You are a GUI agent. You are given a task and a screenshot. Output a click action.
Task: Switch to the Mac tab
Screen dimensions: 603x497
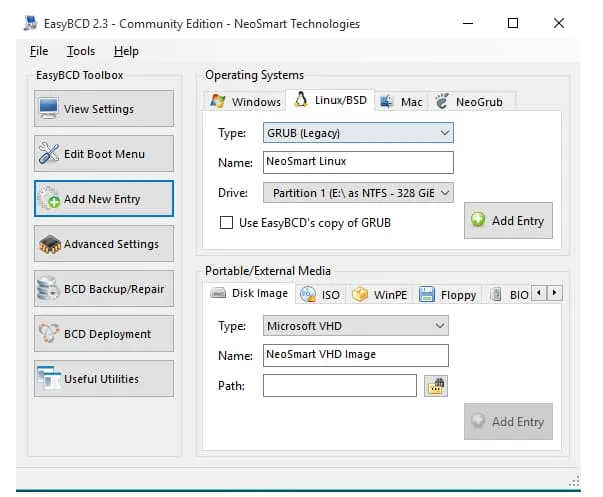[401, 102]
